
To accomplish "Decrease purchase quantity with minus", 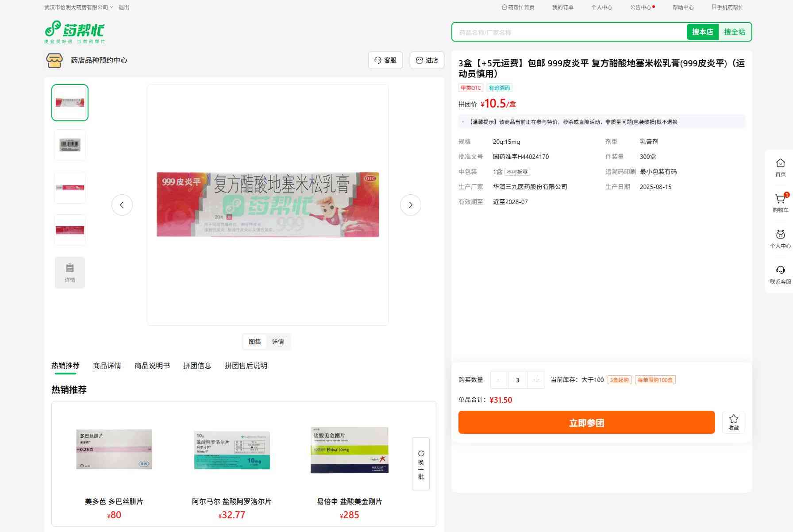I will 500,380.
